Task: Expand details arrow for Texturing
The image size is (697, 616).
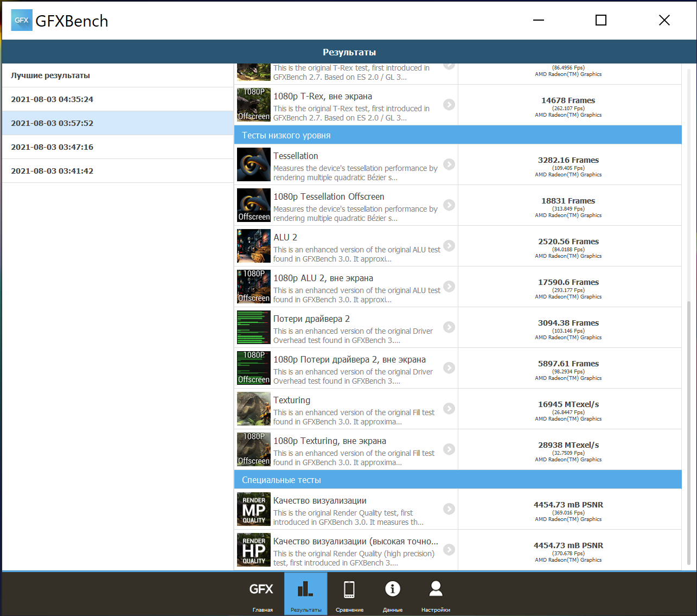Action: pyautogui.click(x=449, y=408)
